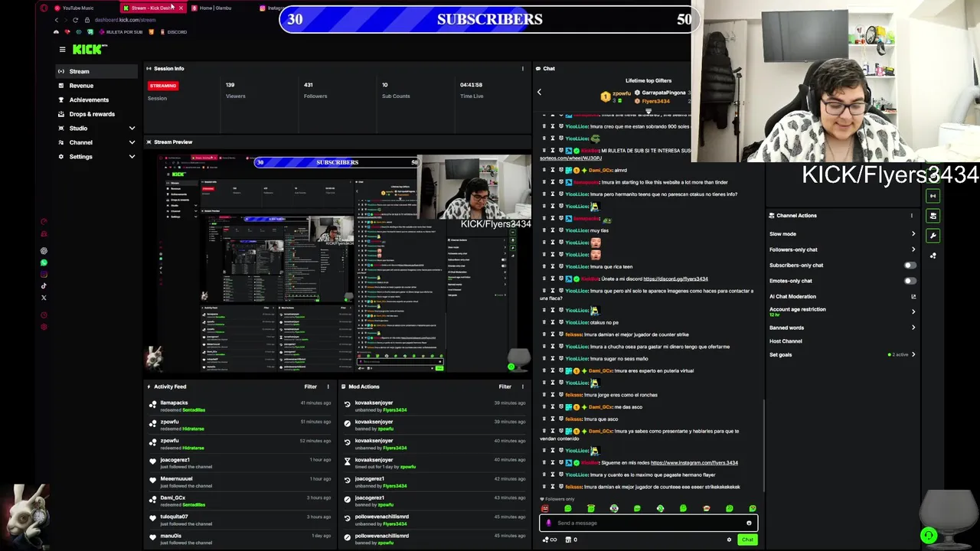Expand the Studio section chevron

[x=132, y=128]
